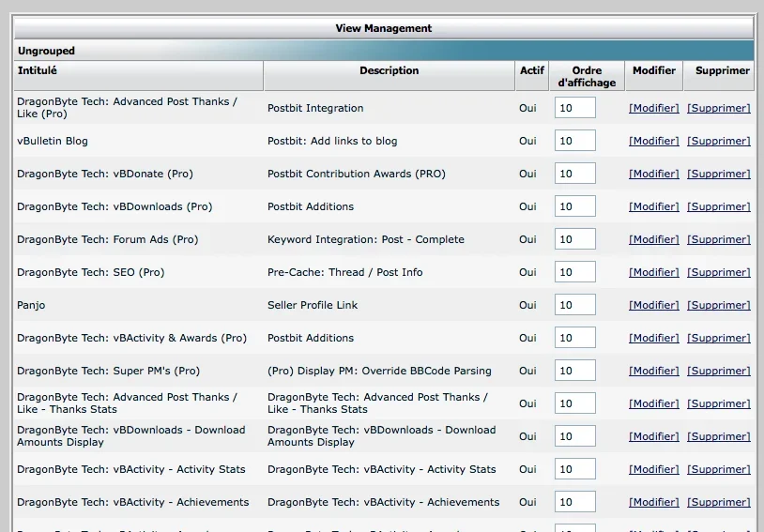Image resolution: width=764 pixels, height=532 pixels.
Task: Click 'DragonByte Tech: SEO (Pro)' title
Action: pyautogui.click(x=91, y=272)
